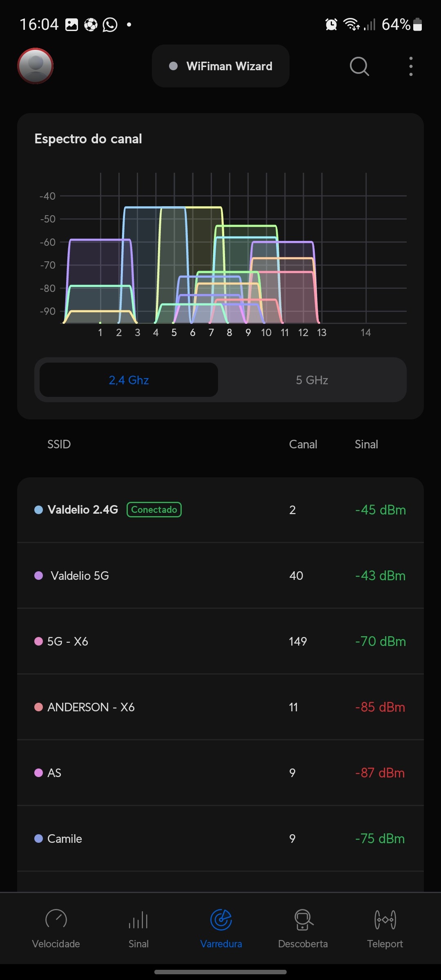Sort the list by Canal column
The width and height of the screenshot is (441, 980).
click(x=303, y=444)
